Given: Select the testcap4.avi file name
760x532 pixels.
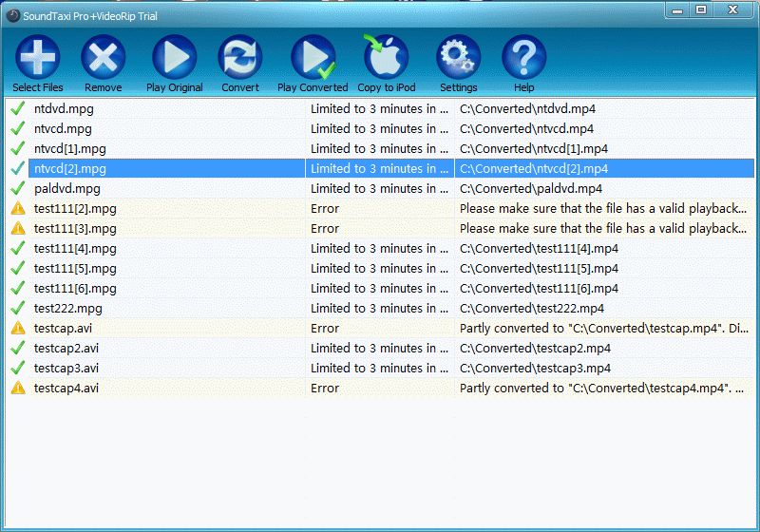Looking at the screenshot, I should tap(66, 388).
